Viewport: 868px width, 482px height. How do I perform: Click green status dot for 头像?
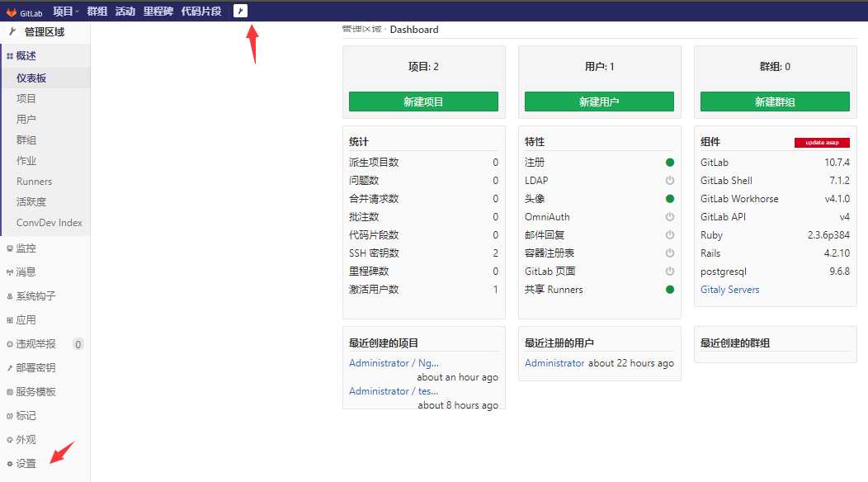(670, 198)
